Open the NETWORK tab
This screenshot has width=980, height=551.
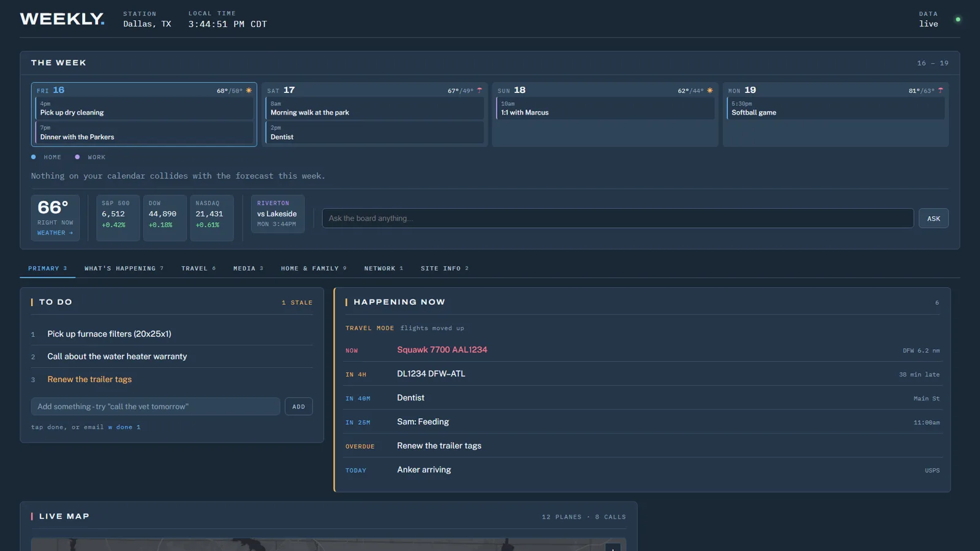click(383, 269)
